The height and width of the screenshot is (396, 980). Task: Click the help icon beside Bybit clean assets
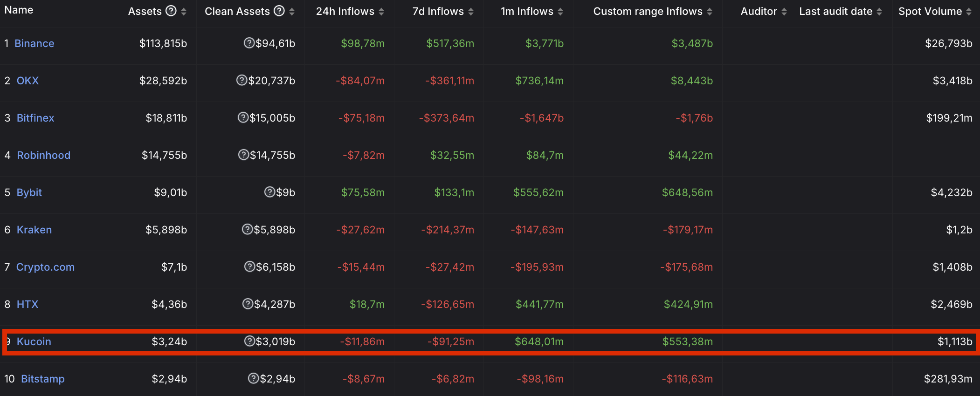coord(269,192)
